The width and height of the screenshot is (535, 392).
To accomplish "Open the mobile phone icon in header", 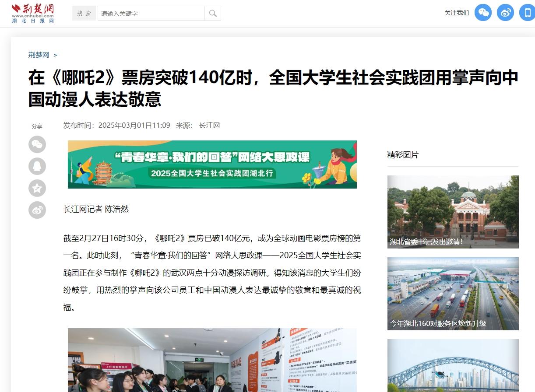I will [527, 13].
